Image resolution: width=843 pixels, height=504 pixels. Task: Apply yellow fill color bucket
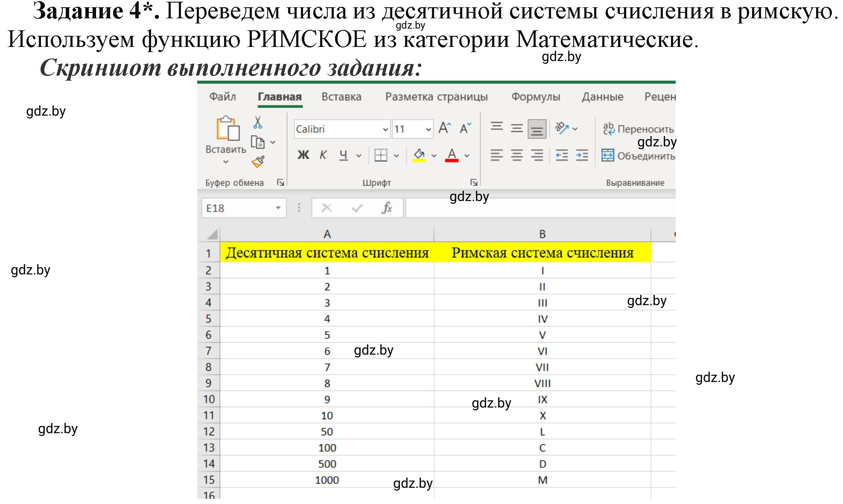(x=419, y=155)
